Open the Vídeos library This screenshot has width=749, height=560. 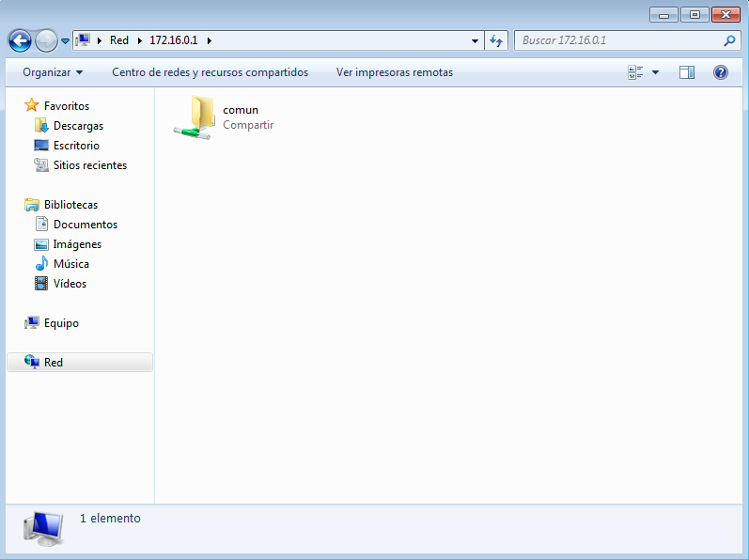pyautogui.click(x=70, y=284)
